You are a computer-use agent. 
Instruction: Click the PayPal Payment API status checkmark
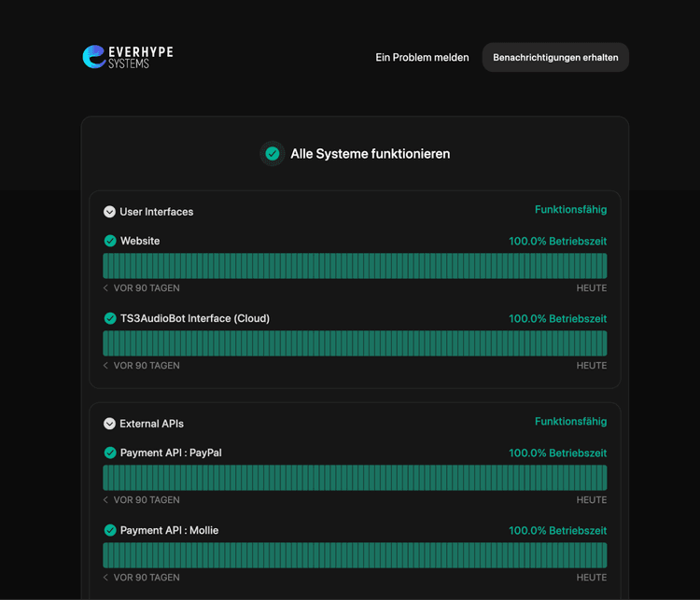[110, 453]
